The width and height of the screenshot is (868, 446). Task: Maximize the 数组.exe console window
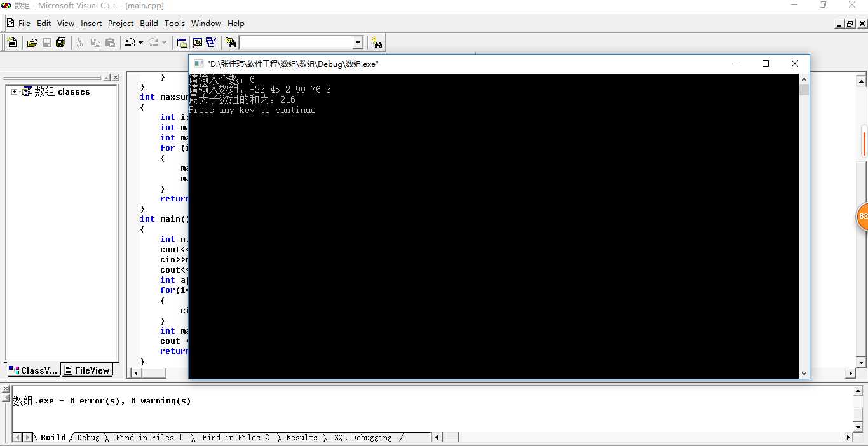pos(766,64)
